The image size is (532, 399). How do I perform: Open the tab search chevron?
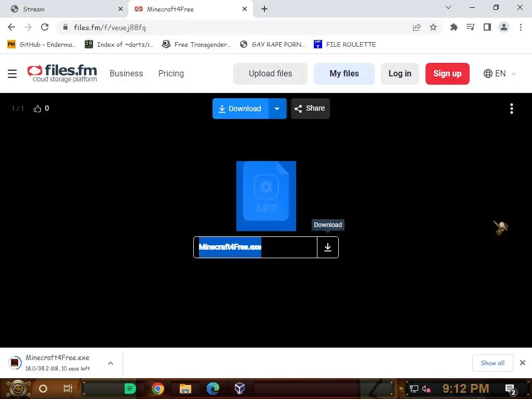[x=448, y=7]
